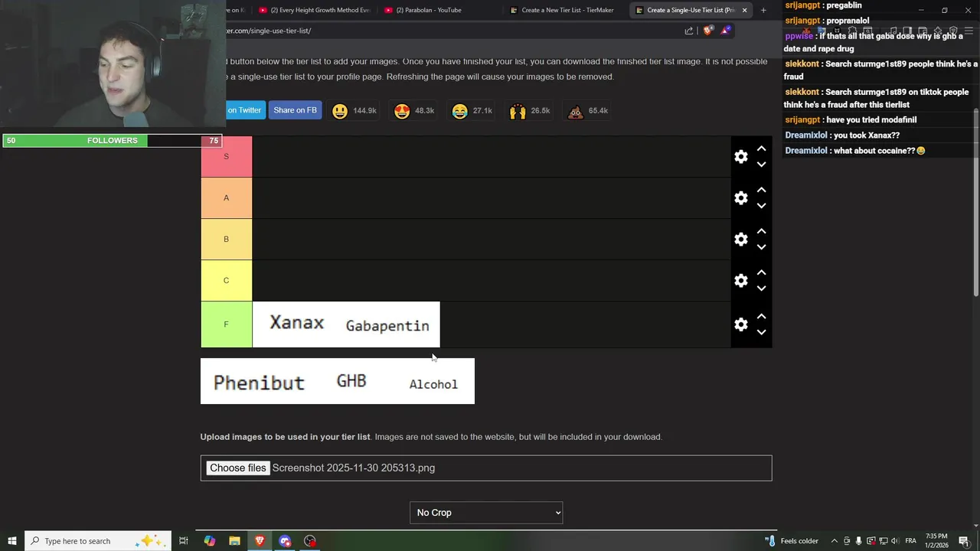Close the Single-Use Tier List tab
This screenshot has height=551, width=980.
click(743, 10)
